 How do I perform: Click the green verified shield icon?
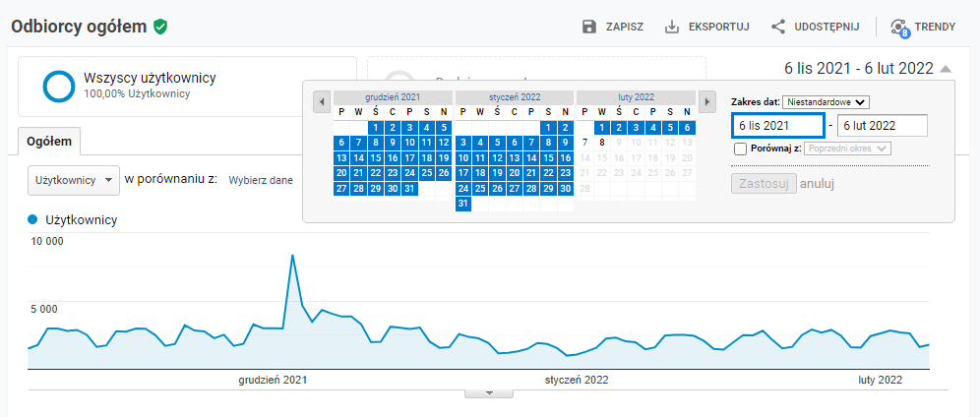160,27
